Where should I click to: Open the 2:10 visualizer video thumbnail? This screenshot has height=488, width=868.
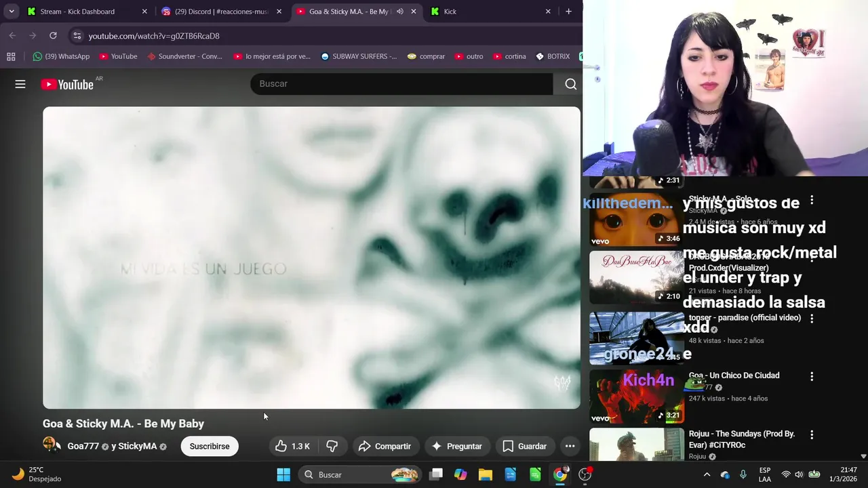click(636, 277)
